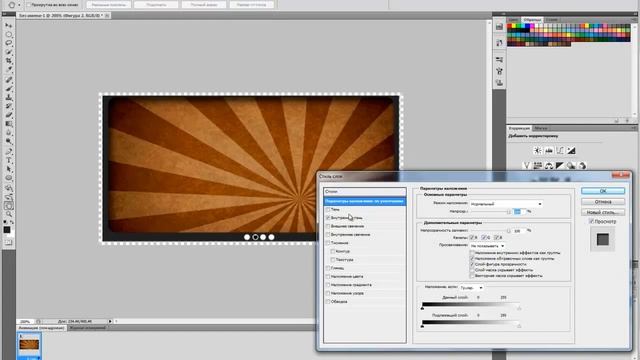Select the Blur tool
Viewport: 640px width, 360px height.
[x=8, y=133]
